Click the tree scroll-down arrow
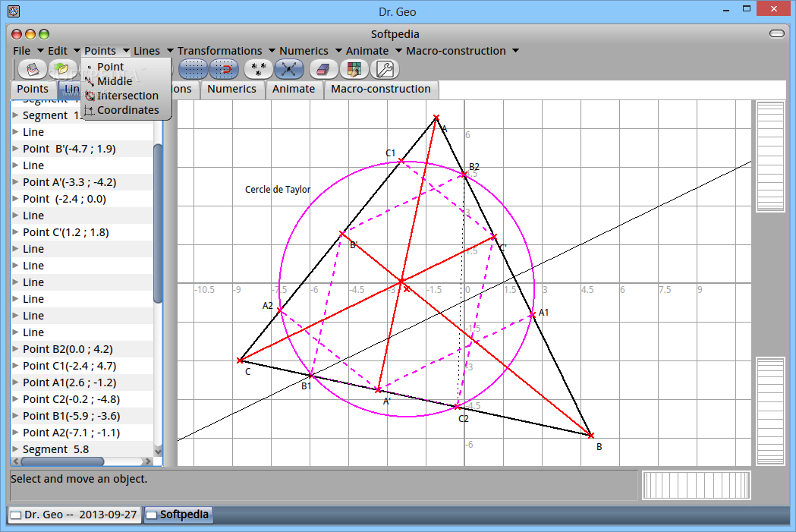Image resolution: width=796 pixels, height=532 pixels. [x=158, y=452]
